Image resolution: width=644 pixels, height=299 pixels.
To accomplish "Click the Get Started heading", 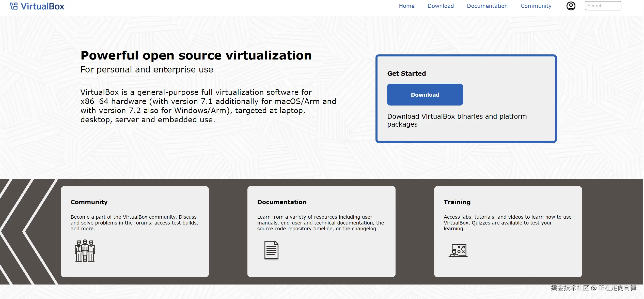I will (406, 73).
